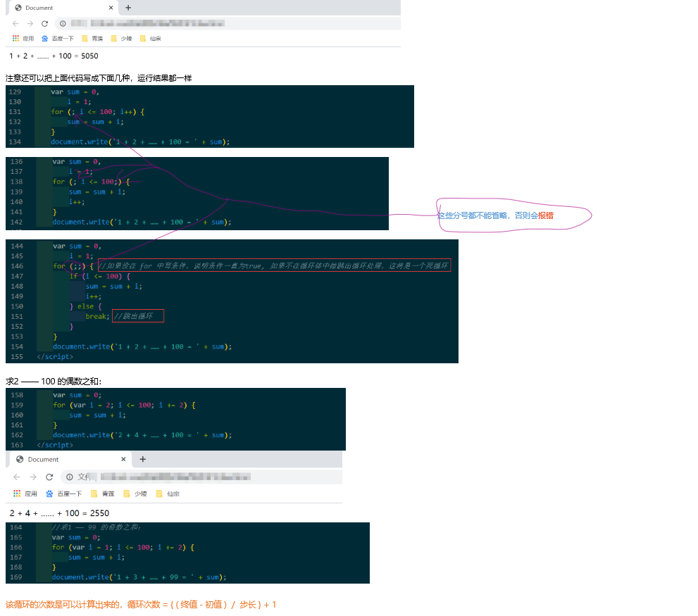
Task: Click the address bar of the 5050 result page
Action: tap(228, 24)
